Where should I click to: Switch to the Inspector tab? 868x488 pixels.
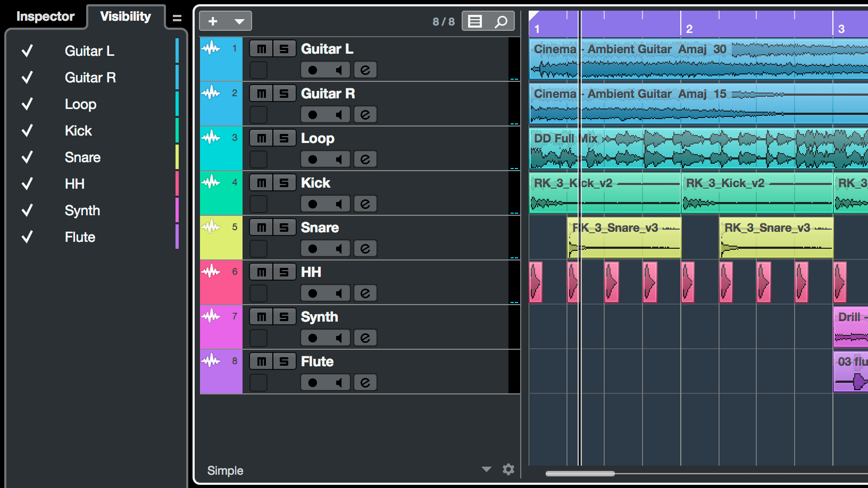tap(45, 16)
